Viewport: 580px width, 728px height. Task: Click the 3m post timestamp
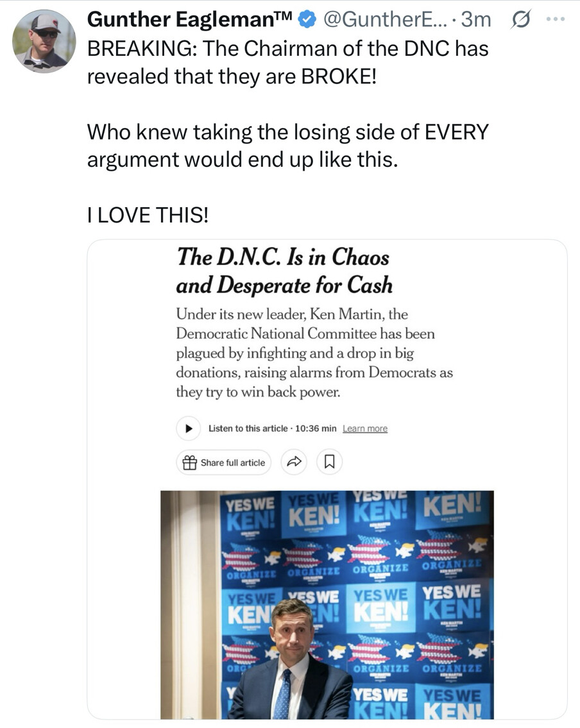point(476,21)
